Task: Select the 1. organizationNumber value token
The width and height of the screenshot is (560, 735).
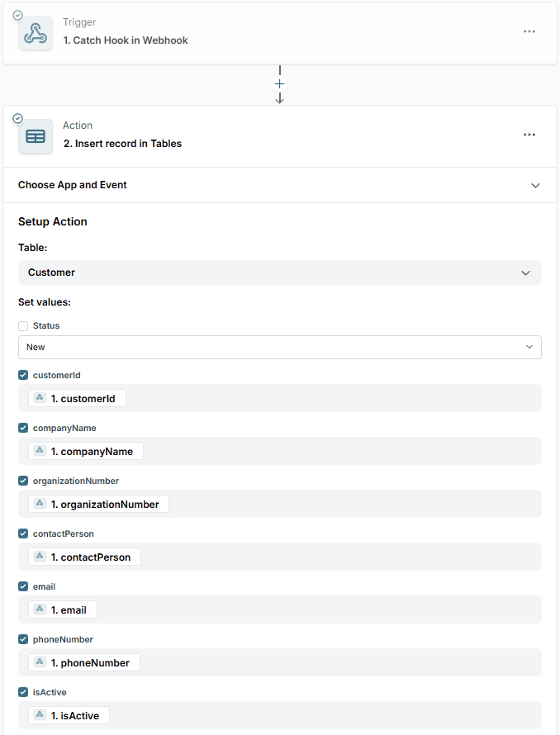Action: [x=98, y=505]
